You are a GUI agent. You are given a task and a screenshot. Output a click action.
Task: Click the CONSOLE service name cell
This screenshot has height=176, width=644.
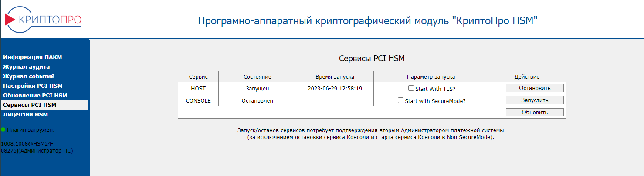click(x=198, y=100)
